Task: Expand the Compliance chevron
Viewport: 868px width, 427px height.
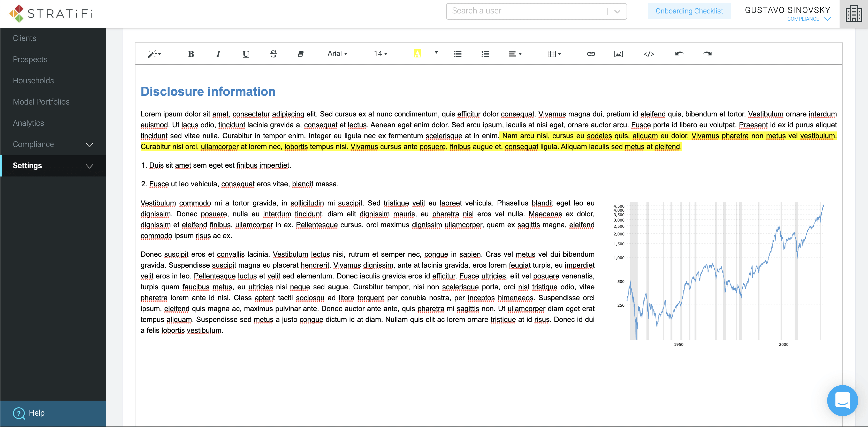Action: (89, 145)
